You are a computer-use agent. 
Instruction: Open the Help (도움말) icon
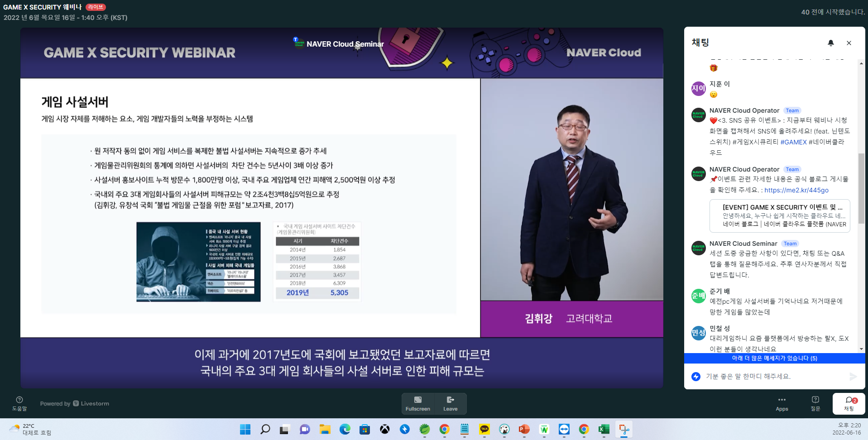click(x=19, y=403)
